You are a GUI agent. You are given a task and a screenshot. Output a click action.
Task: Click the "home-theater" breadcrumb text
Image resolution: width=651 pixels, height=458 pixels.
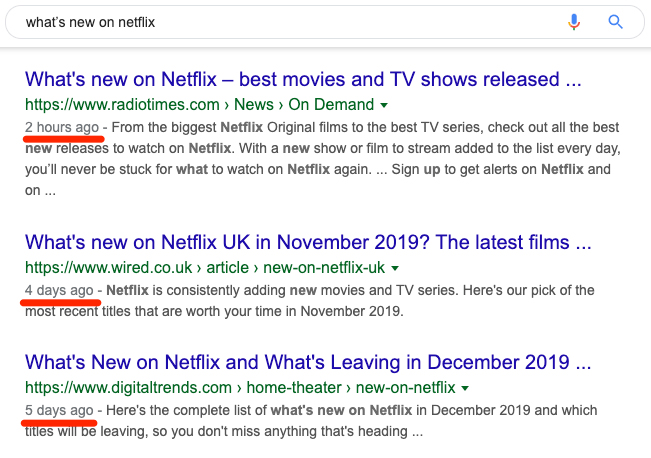click(294, 388)
